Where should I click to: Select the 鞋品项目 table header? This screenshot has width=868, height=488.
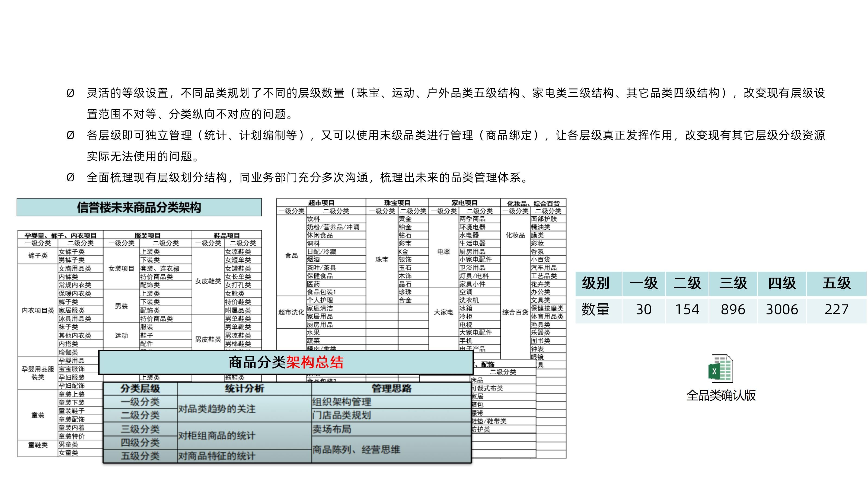point(226,235)
